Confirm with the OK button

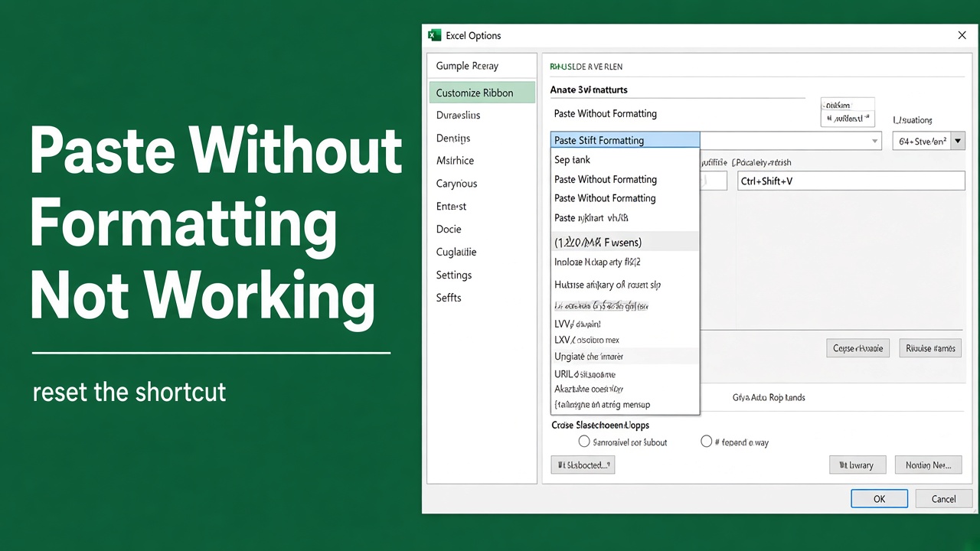[879, 498]
